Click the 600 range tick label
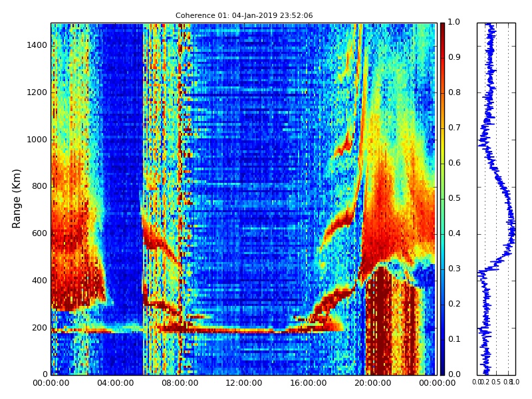The image size is (532, 399). point(39,234)
